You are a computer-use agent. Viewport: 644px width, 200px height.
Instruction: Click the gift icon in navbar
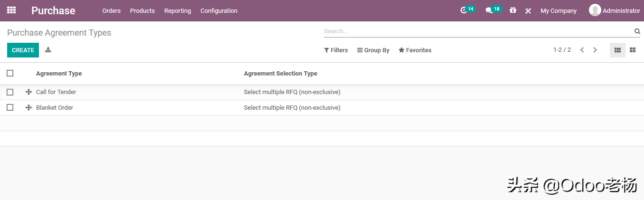(x=513, y=10)
